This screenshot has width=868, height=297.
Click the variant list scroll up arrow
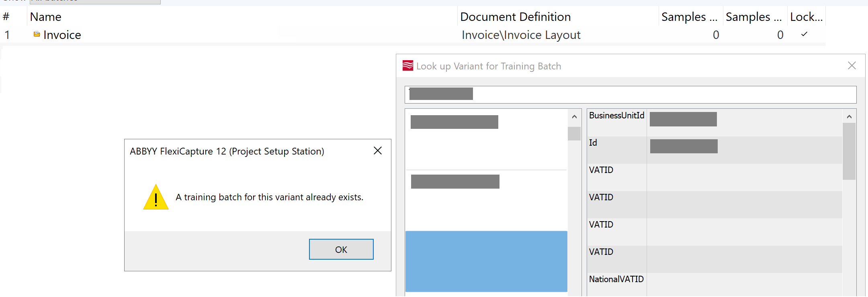[x=574, y=117]
